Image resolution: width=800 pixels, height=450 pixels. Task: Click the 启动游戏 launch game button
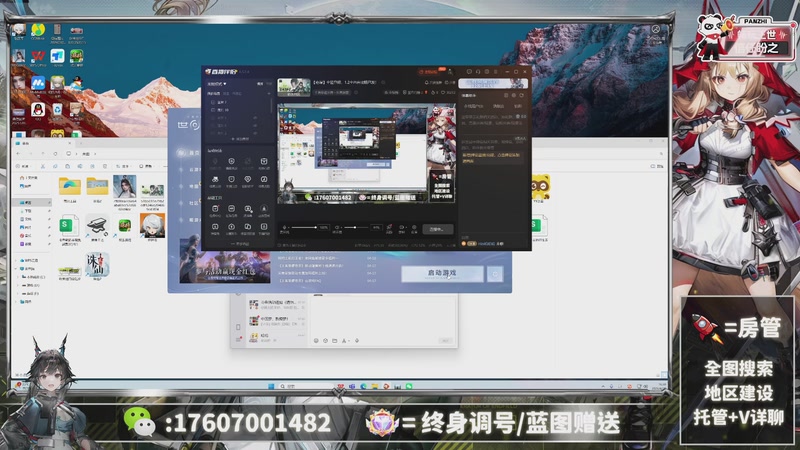pyautogui.click(x=441, y=273)
